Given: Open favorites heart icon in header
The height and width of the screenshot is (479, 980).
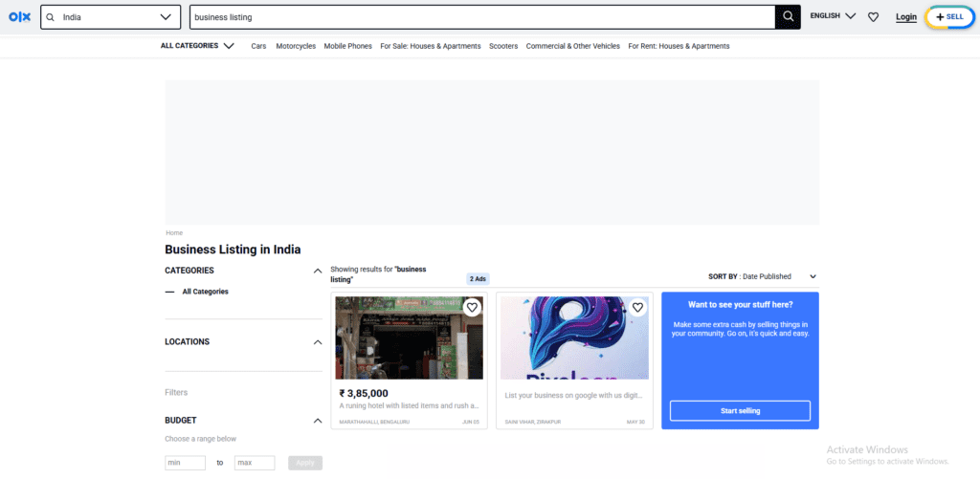Looking at the screenshot, I should pyautogui.click(x=873, y=17).
